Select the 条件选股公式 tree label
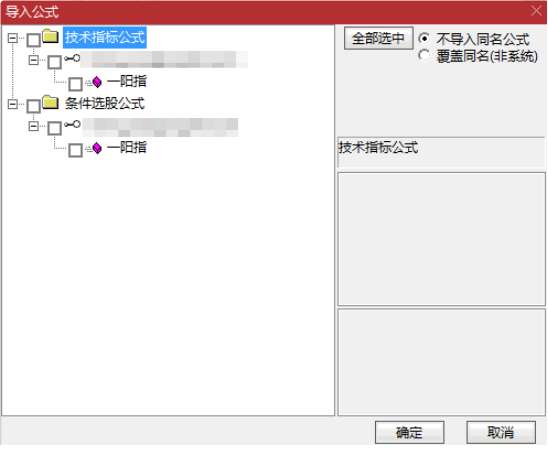This screenshot has height=450, width=548. tap(104, 103)
